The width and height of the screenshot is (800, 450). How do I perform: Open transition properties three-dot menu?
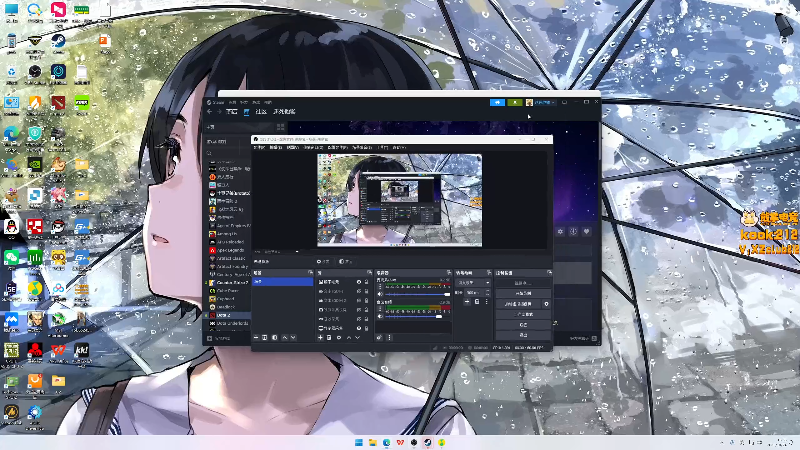point(486,302)
